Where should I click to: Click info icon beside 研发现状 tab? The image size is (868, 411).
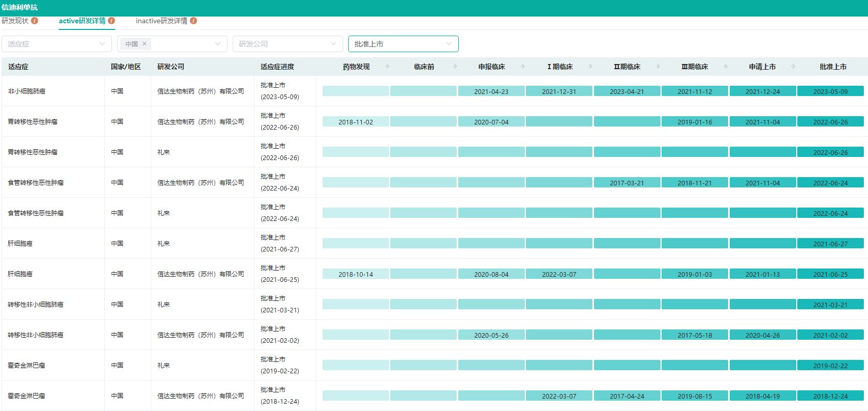click(x=35, y=21)
